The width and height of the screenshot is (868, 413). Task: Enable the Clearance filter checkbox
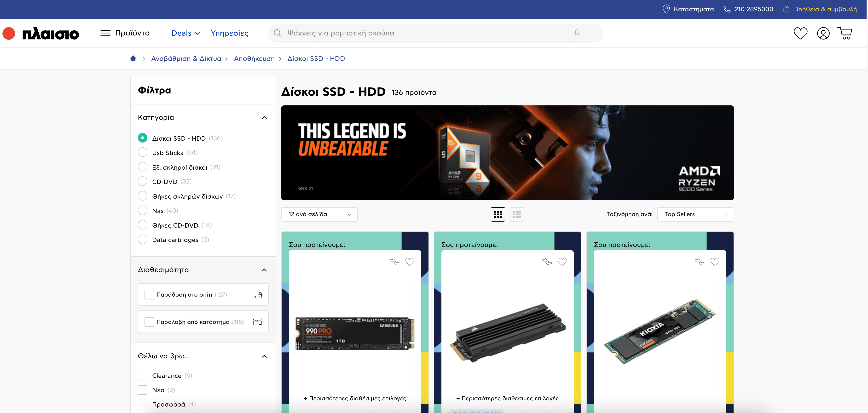(143, 375)
